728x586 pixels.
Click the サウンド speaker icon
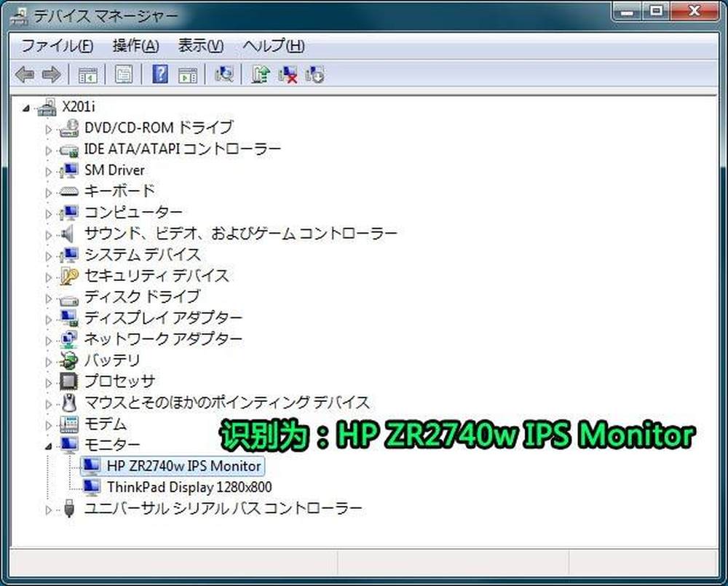[68, 234]
